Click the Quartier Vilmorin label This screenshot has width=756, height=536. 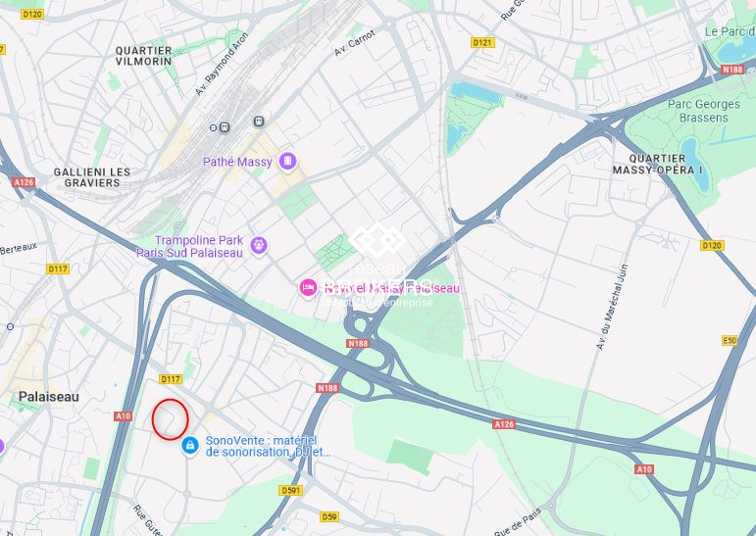pos(143,56)
